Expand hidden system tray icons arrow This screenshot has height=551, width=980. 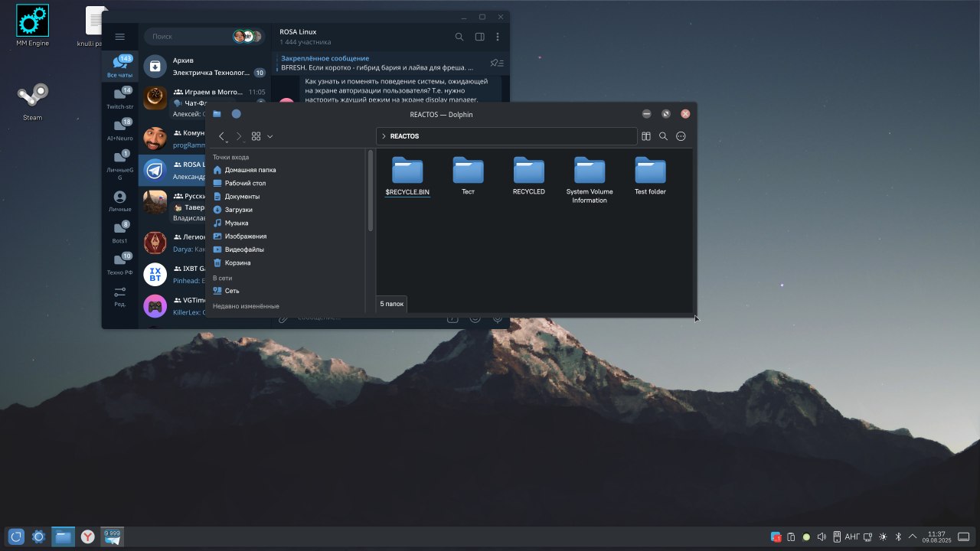[x=912, y=537]
